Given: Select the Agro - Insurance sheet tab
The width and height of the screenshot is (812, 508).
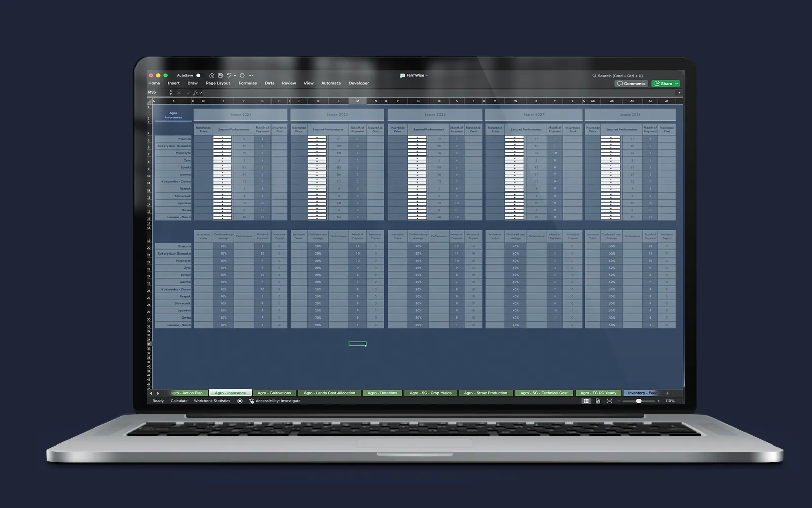Looking at the screenshot, I should point(230,393).
